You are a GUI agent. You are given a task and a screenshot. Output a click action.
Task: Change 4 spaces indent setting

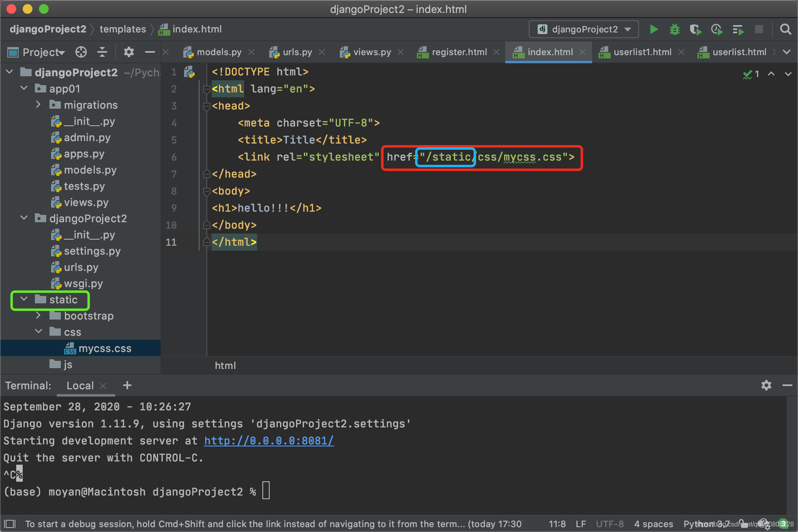[x=654, y=524]
